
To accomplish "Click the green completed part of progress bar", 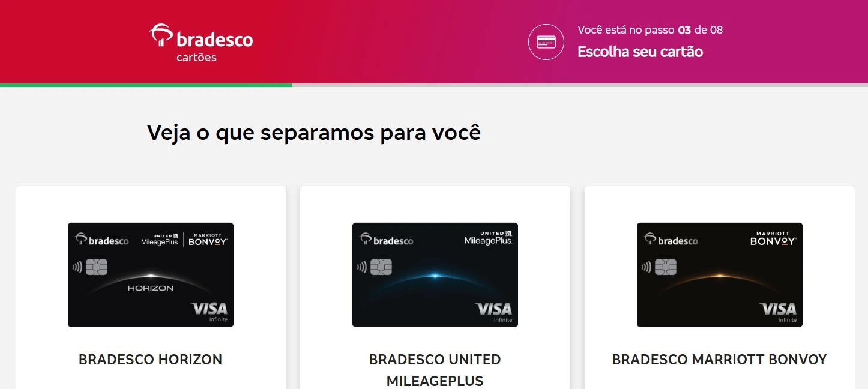I will (146, 85).
